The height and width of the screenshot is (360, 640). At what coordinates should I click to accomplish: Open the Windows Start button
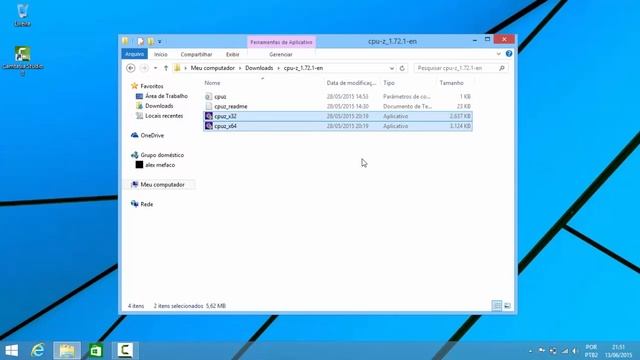click(11, 350)
